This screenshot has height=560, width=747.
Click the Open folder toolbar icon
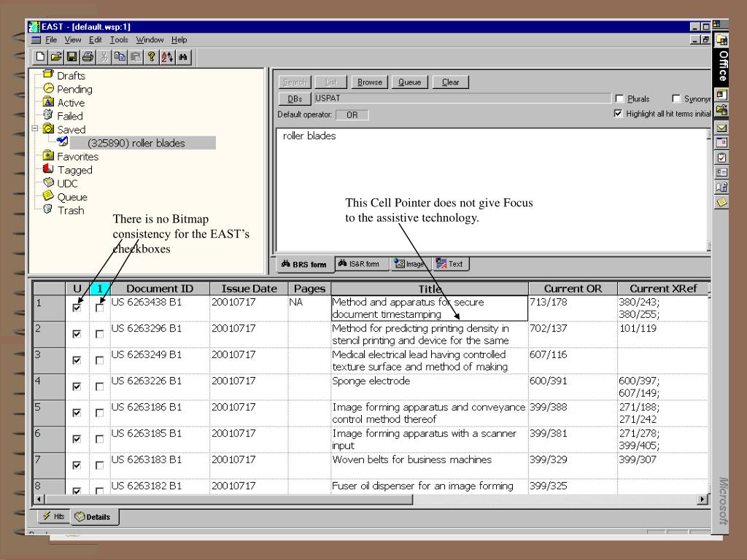(x=56, y=57)
